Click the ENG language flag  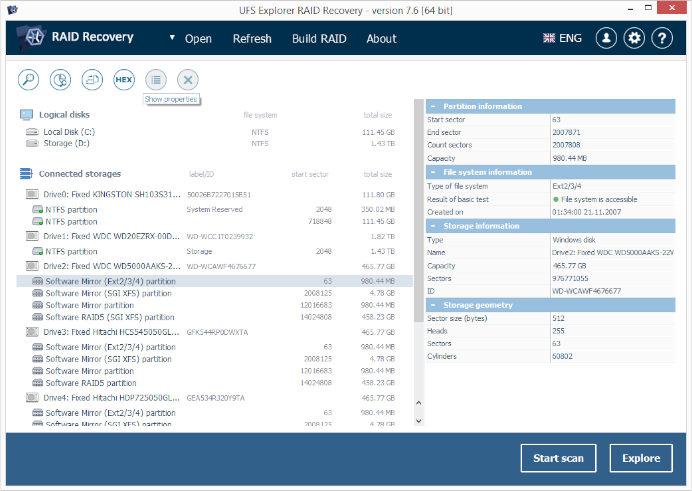549,38
